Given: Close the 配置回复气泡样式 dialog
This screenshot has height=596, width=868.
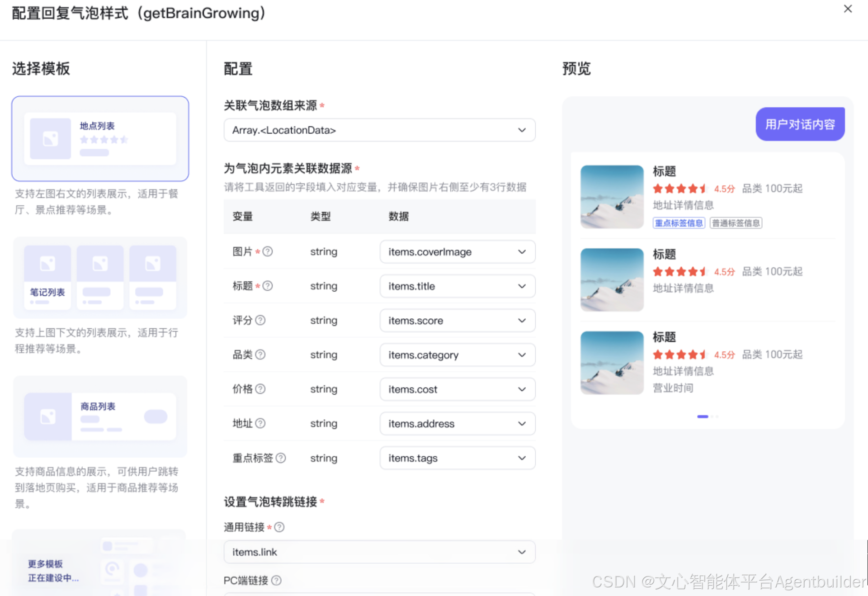Looking at the screenshot, I should coord(848,9).
